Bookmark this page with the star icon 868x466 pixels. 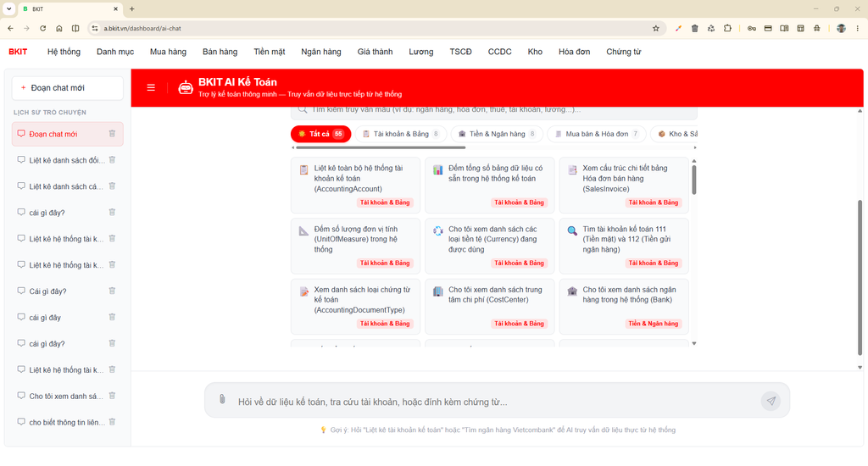(x=656, y=28)
